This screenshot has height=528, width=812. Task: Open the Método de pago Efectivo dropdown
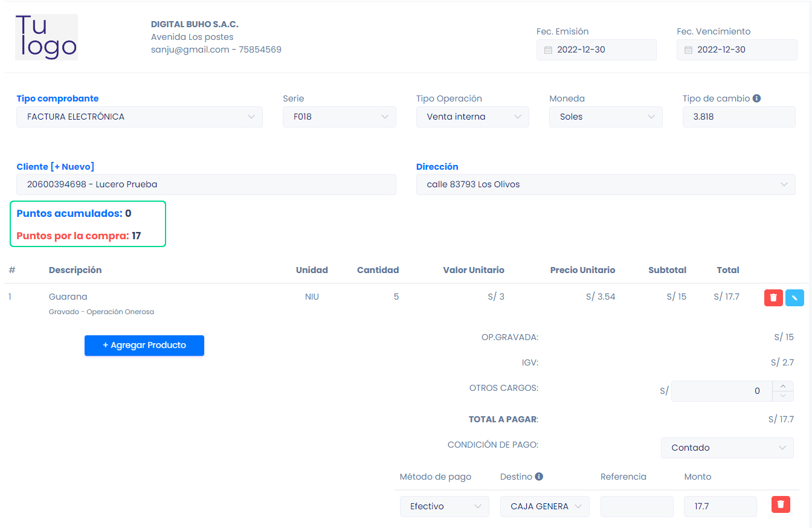[444, 506]
